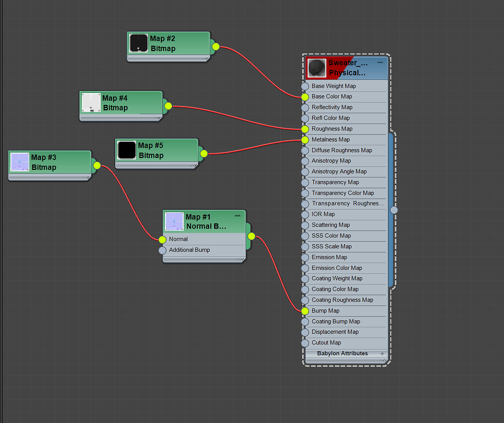Collapse the Sweater Physical node with its minus button
The height and width of the screenshot is (423, 504).
(x=380, y=62)
